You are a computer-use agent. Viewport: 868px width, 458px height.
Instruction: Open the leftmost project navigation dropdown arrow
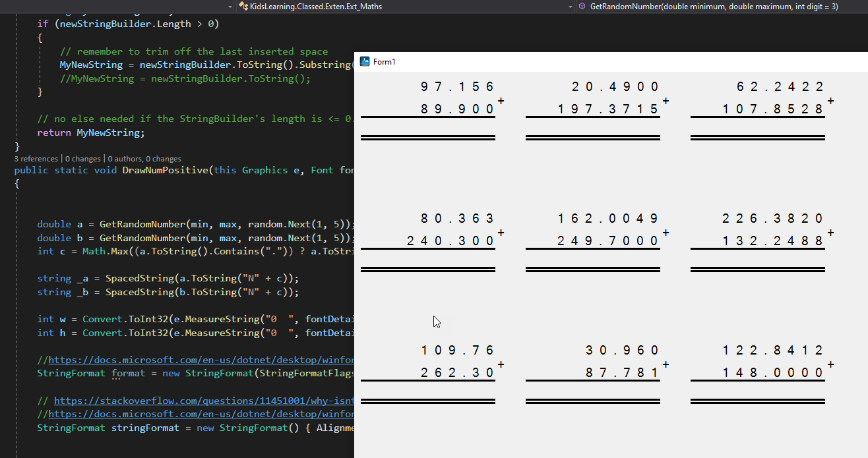(230, 7)
